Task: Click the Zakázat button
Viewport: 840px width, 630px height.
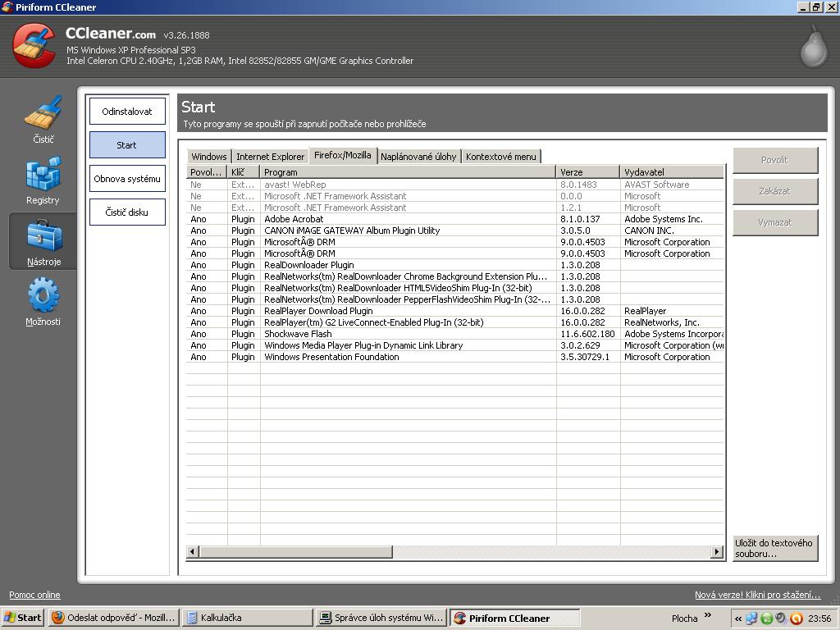Action: point(774,191)
